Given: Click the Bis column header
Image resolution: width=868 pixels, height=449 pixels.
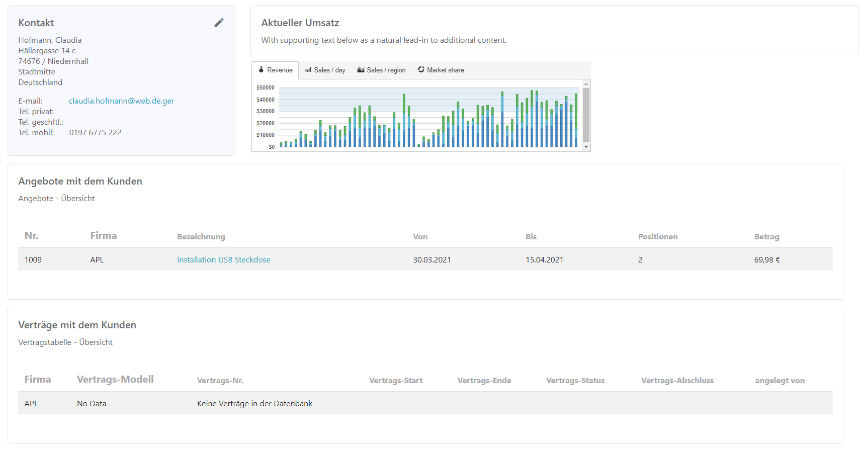Looking at the screenshot, I should click(x=531, y=236).
